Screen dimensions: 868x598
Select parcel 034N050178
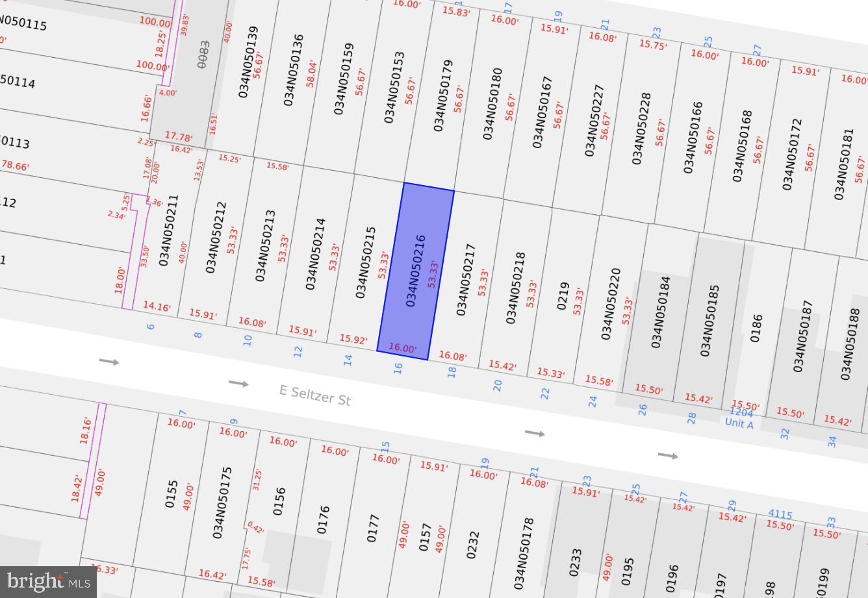(524, 553)
